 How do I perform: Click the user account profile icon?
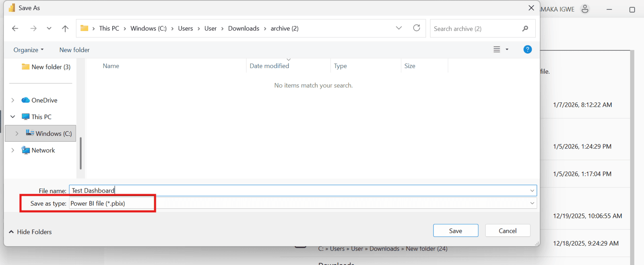(x=585, y=9)
